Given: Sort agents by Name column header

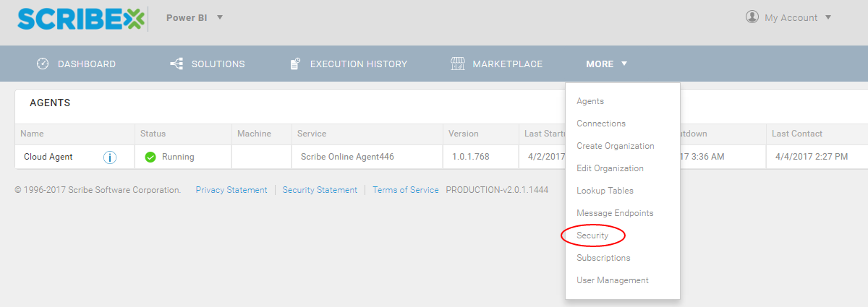Looking at the screenshot, I should (32, 134).
